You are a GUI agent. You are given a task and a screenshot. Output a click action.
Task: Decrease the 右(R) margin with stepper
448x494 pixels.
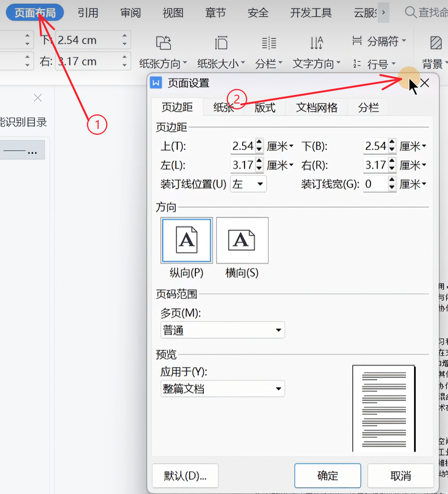tap(392, 169)
